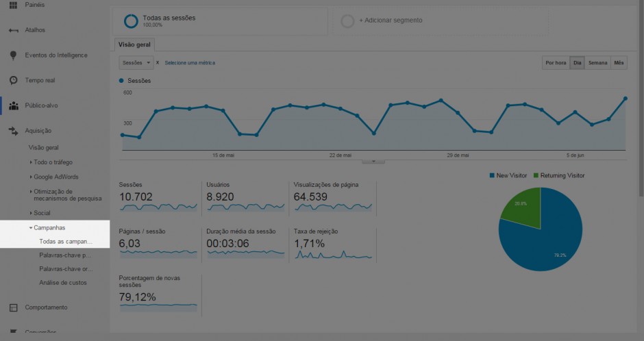Open Aquisição section label
644x341 pixels.
tap(38, 131)
